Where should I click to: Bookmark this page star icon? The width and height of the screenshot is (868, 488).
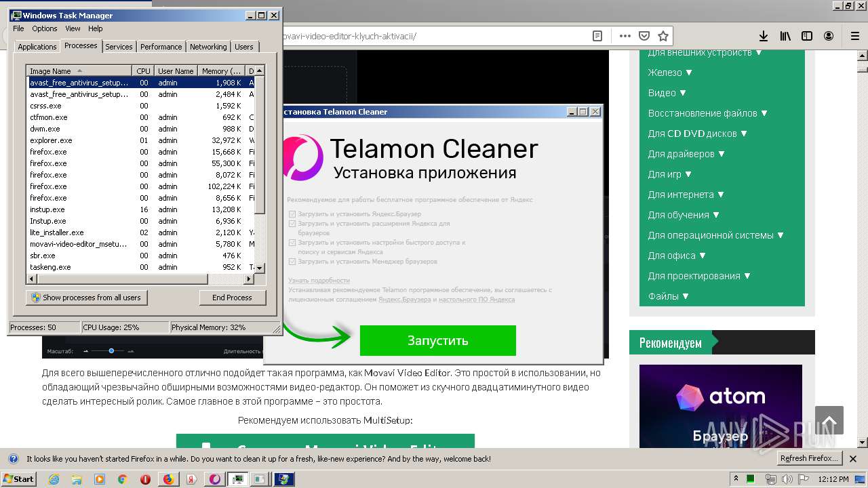coord(663,36)
